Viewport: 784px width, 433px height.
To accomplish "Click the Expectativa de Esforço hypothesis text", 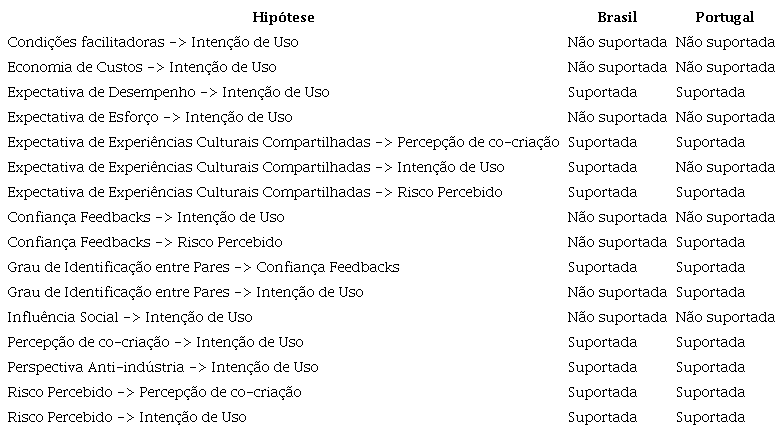I will point(150,117).
